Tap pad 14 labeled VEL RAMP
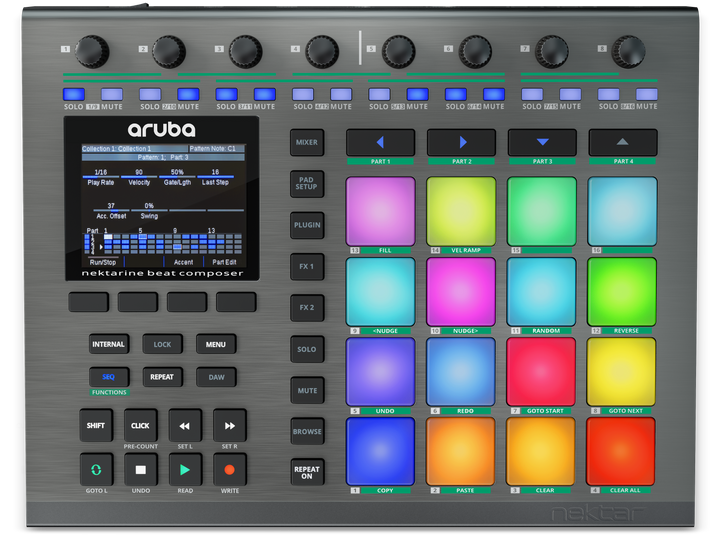720x539 pixels. [461, 211]
